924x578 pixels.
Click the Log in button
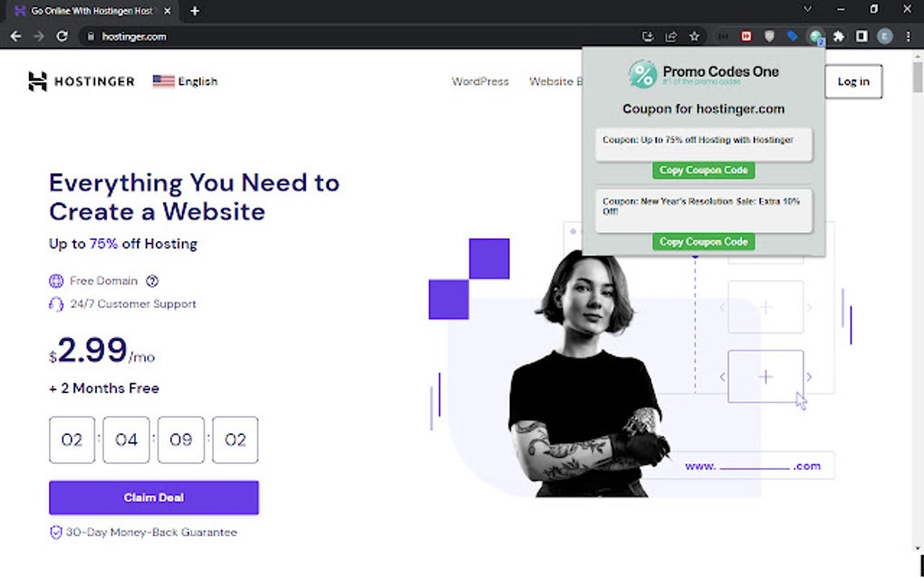click(x=853, y=82)
